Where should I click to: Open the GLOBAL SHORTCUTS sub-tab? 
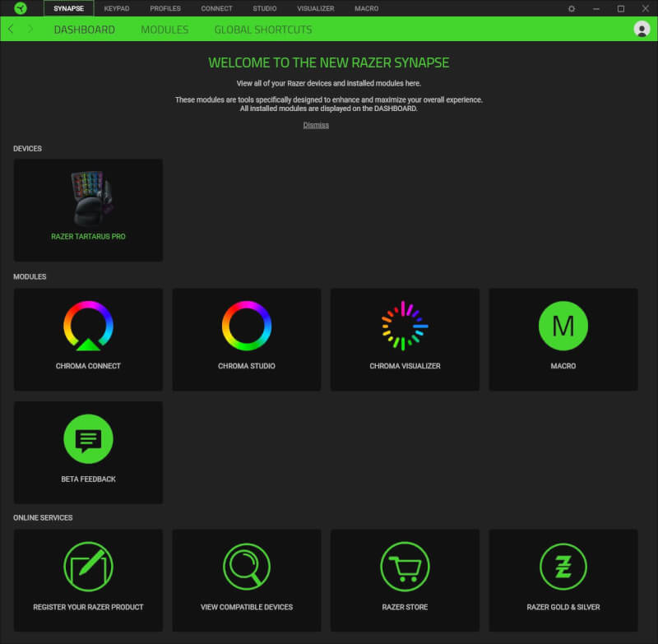pos(263,30)
